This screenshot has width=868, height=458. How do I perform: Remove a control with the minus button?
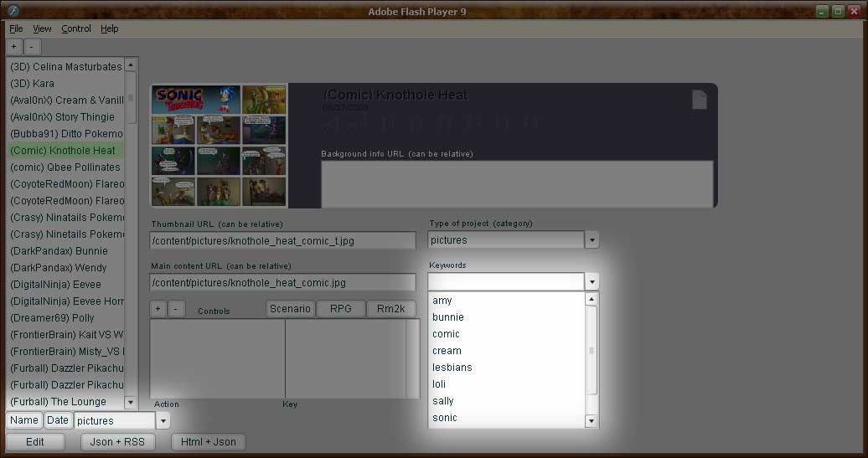click(x=176, y=309)
